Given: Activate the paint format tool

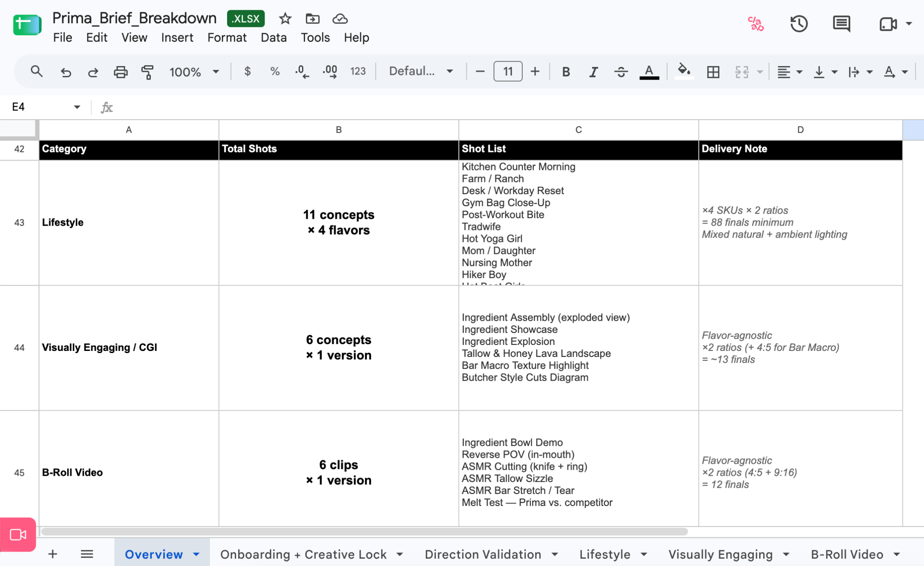Looking at the screenshot, I should (147, 72).
